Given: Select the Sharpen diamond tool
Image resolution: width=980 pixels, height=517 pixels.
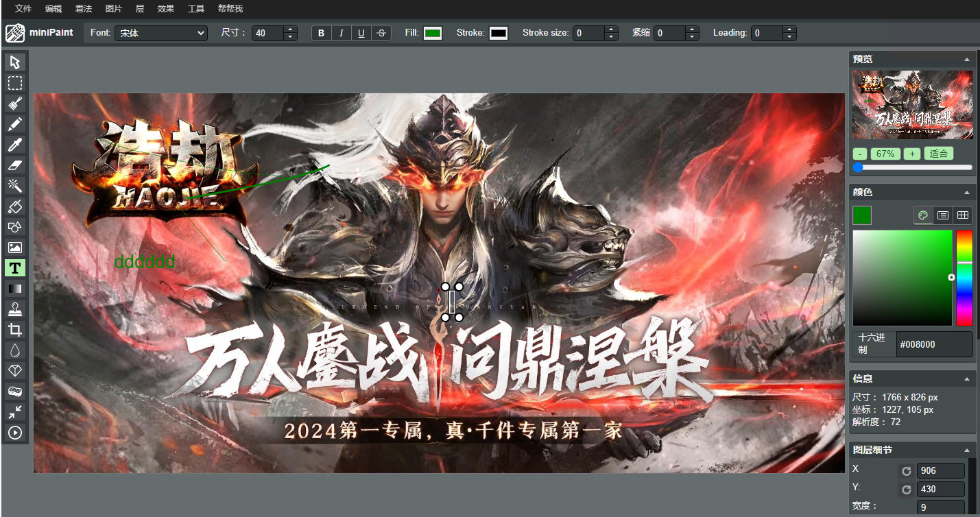Looking at the screenshot, I should coord(15,371).
